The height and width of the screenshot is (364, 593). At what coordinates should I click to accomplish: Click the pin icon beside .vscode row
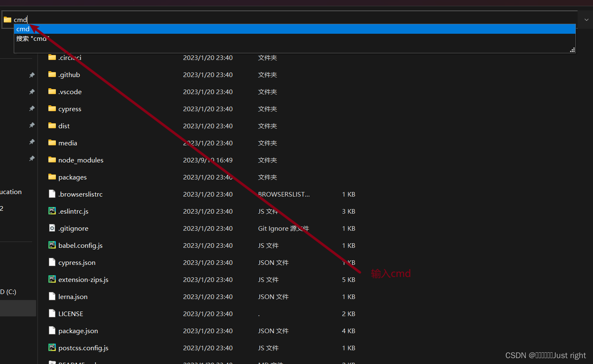[32, 92]
